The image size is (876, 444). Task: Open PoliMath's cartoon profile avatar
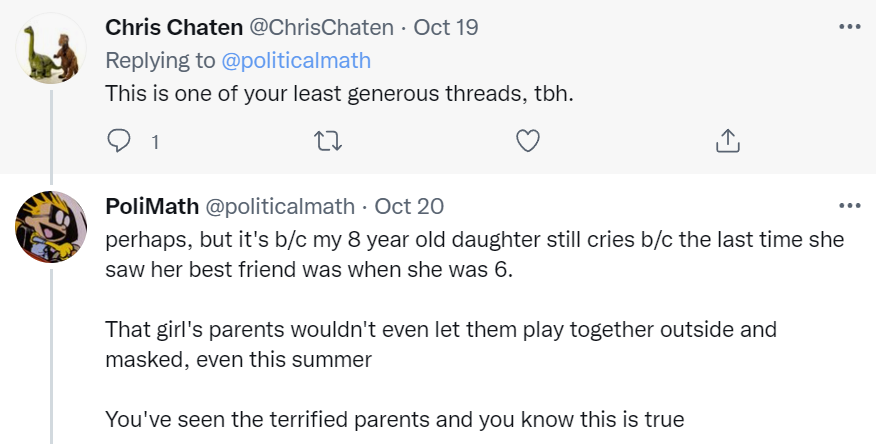pyautogui.click(x=51, y=227)
